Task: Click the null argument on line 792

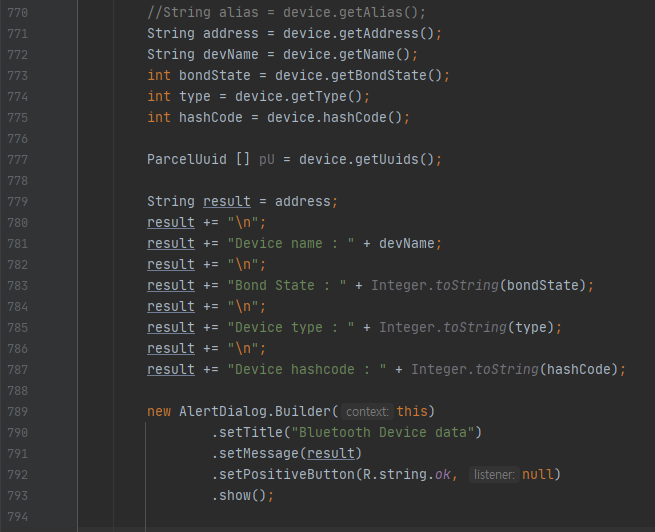Action: point(538,474)
